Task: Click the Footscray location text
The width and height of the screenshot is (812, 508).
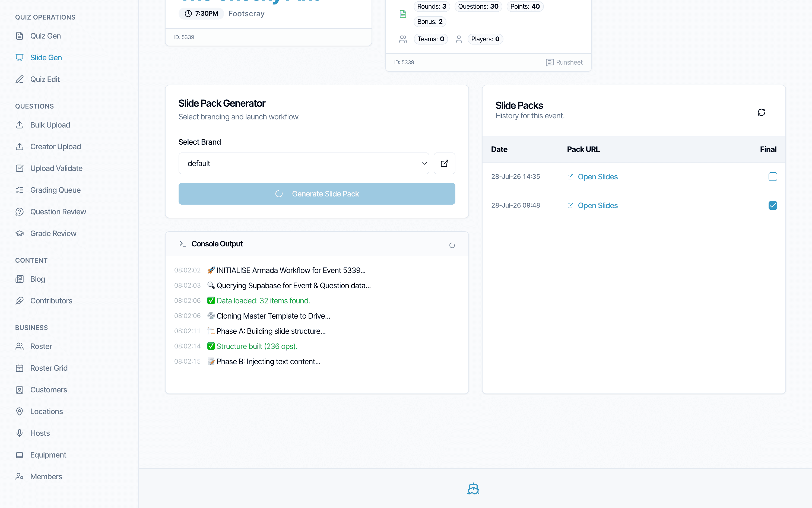Action: coord(246,14)
